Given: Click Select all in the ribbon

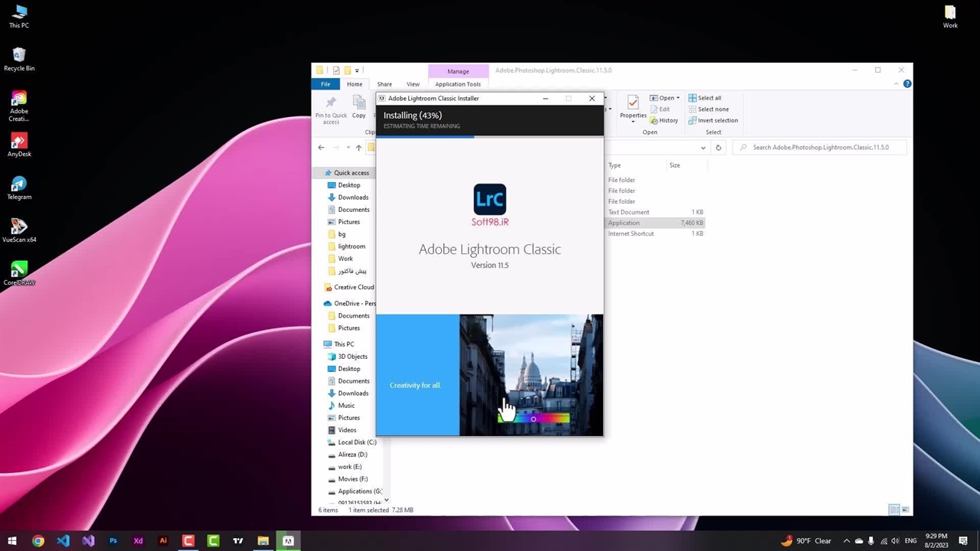Looking at the screenshot, I should (704, 98).
